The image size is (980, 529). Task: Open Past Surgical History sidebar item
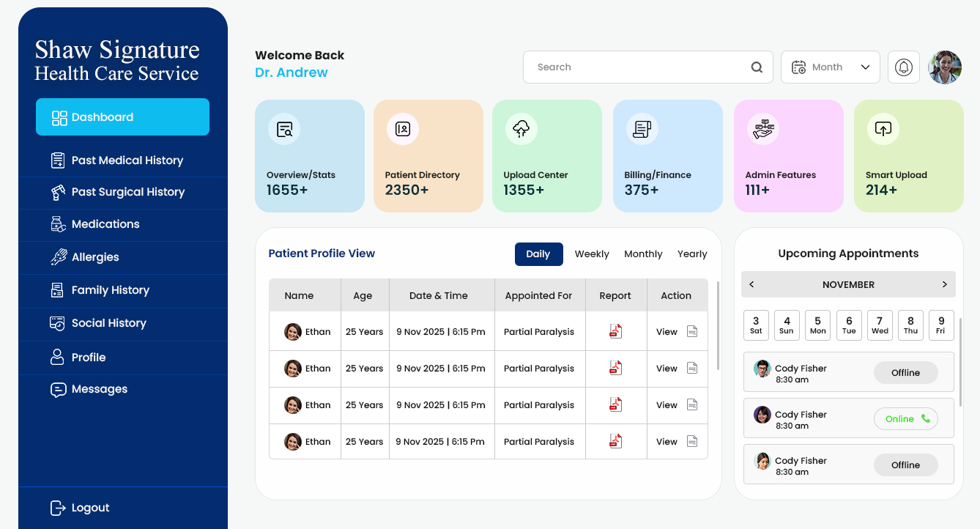coord(127,192)
